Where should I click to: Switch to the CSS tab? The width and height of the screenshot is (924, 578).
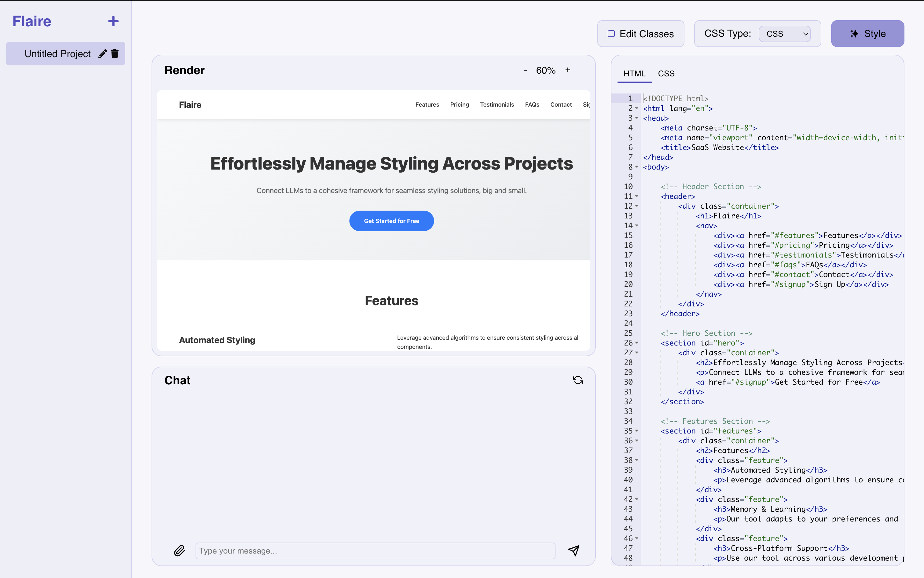coord(666,73)
